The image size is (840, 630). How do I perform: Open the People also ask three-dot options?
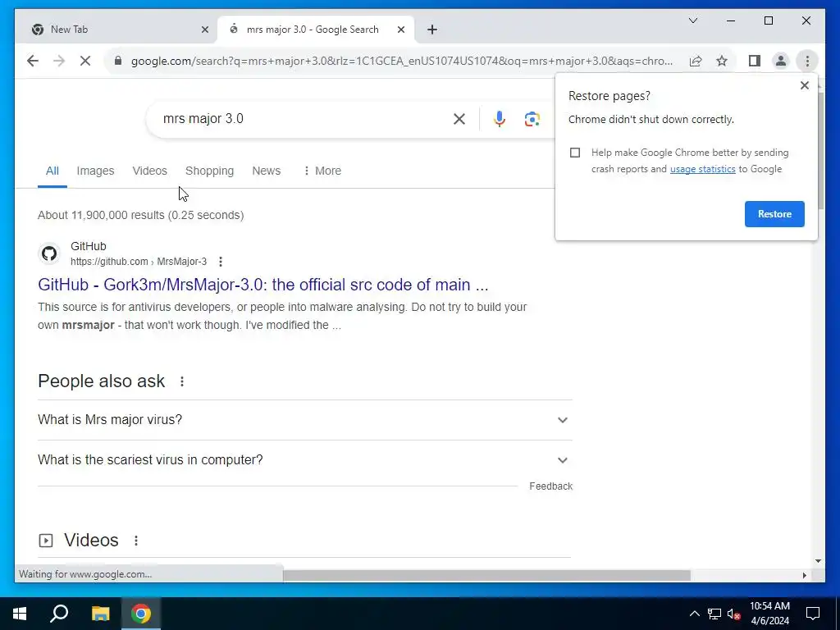pyautogui.click(x=182, y=381)
